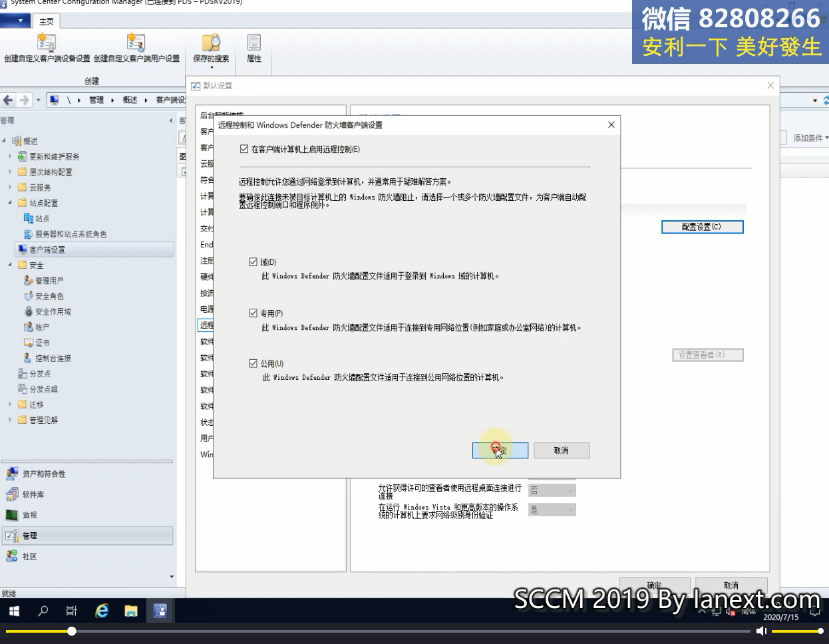Collapse the navigation pane with the arrow

point(171,120)
